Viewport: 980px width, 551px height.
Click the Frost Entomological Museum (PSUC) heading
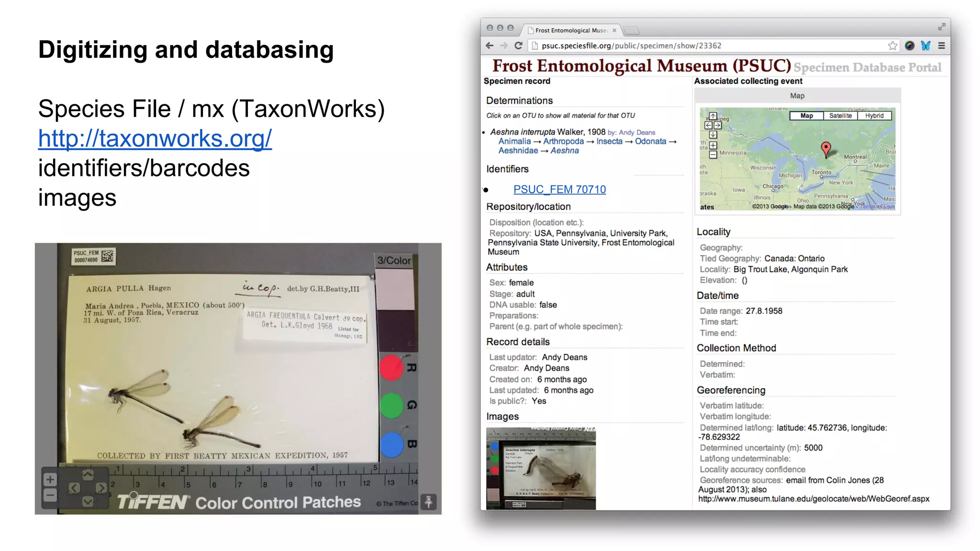click(641, 66)
